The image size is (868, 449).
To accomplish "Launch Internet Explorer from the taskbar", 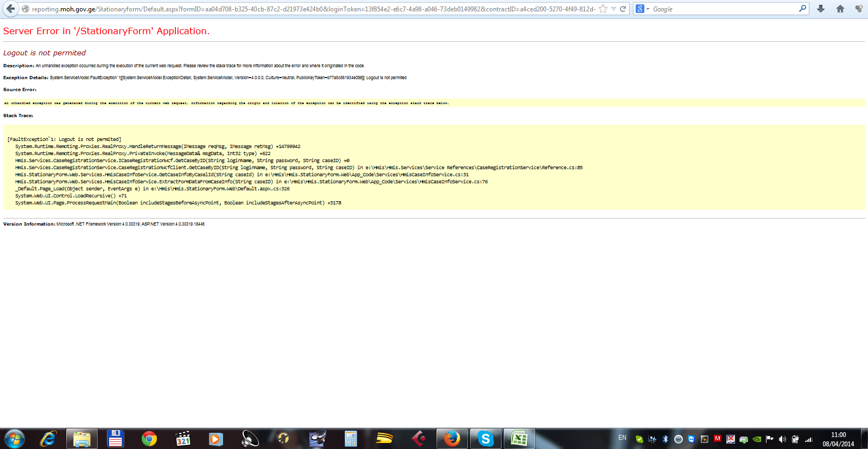I will click(x=48, y=439).
